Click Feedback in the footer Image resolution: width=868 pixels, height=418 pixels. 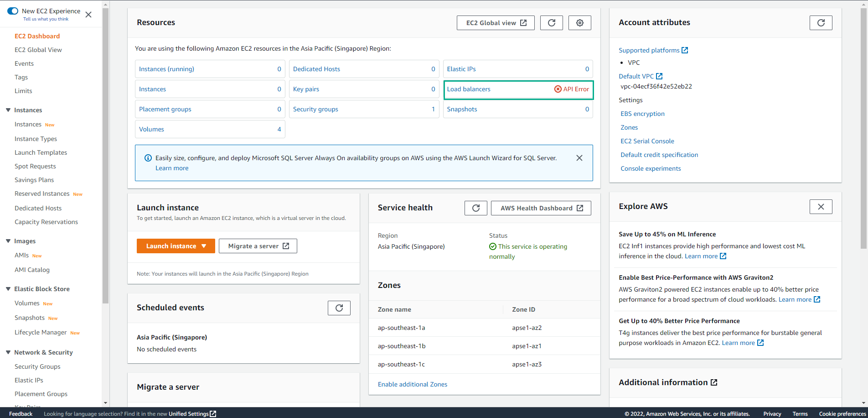coord(21,414)
